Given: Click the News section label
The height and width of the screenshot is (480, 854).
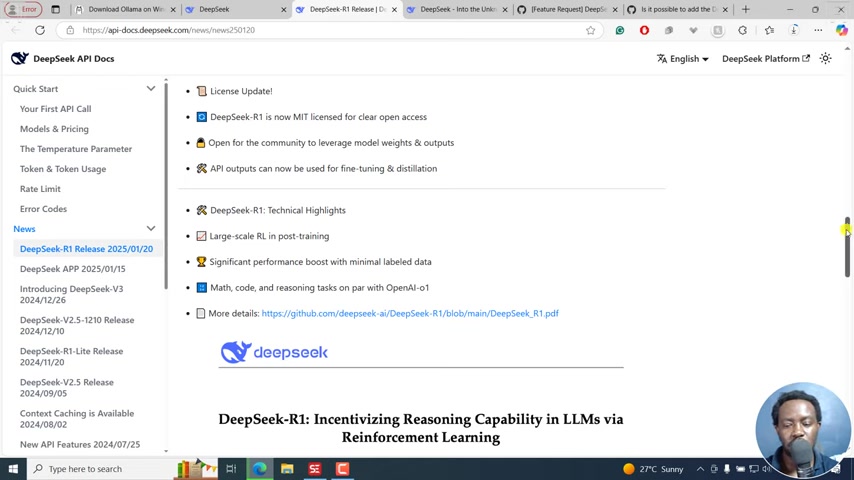Looking at the screenshot, I should click(24, 229).
